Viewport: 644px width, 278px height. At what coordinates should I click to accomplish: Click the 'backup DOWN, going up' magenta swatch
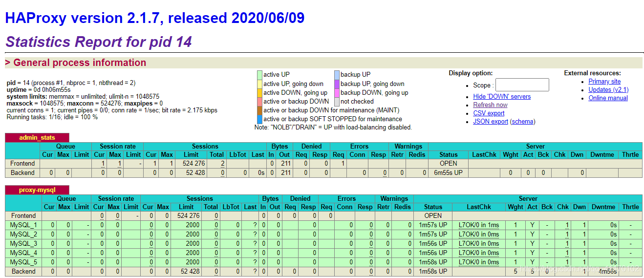coord(337,92)
